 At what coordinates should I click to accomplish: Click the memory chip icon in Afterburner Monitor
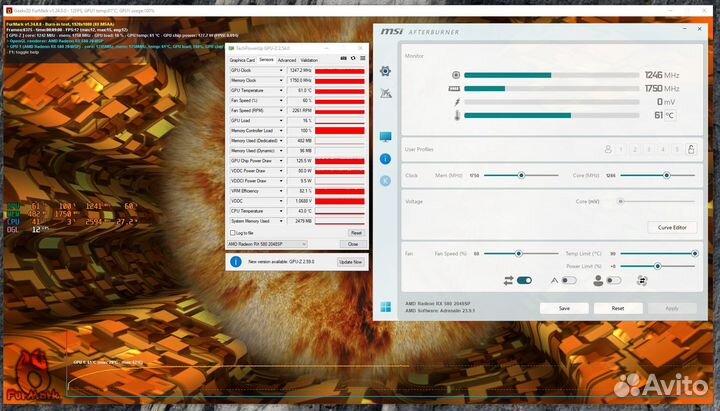click(x=454, y=88)
